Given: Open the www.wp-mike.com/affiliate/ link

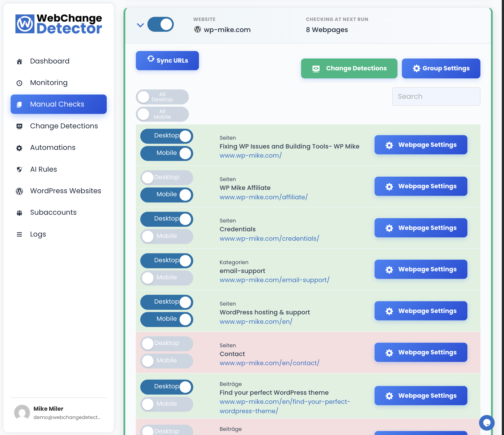Looking at the screenshot, I should [264, 197].
